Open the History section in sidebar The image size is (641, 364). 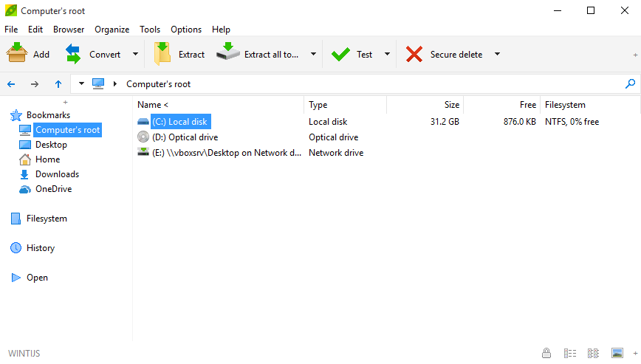click(41, 248)
